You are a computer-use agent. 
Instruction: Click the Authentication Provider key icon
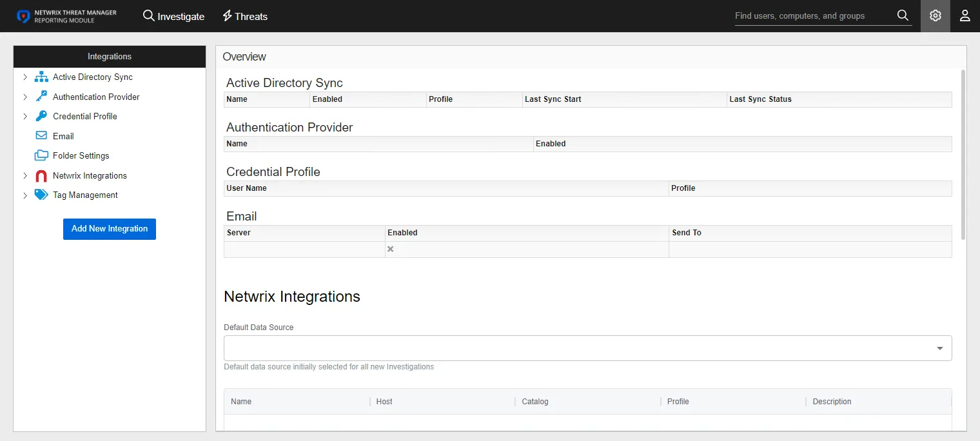pyautogui.click(x=41, y=97)
